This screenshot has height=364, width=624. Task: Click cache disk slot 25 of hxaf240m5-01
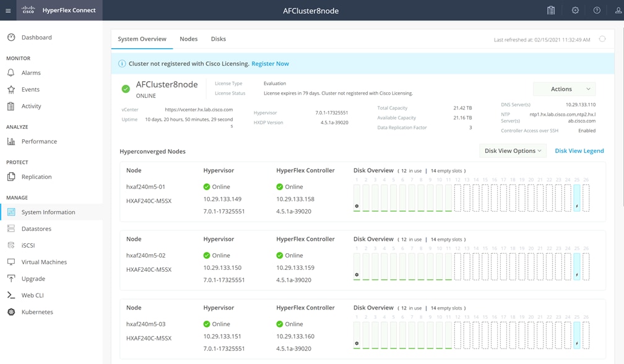(577, 197)
